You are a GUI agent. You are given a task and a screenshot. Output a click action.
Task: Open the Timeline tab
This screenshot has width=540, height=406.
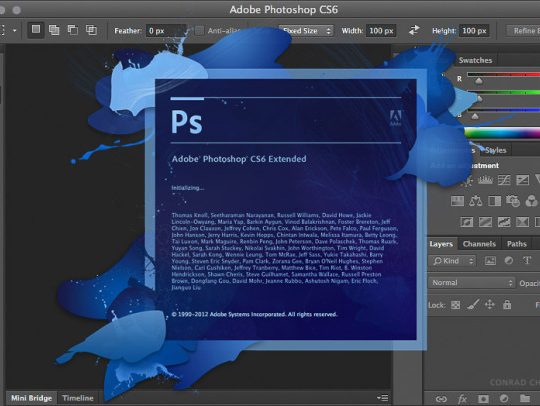[x=78, y=398]
